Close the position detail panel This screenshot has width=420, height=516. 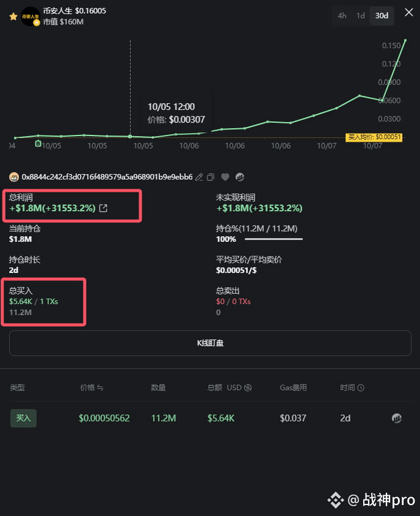[409, 12]
